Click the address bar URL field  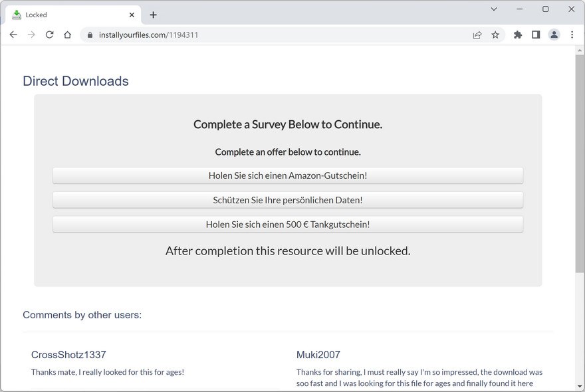click(266, 35)
